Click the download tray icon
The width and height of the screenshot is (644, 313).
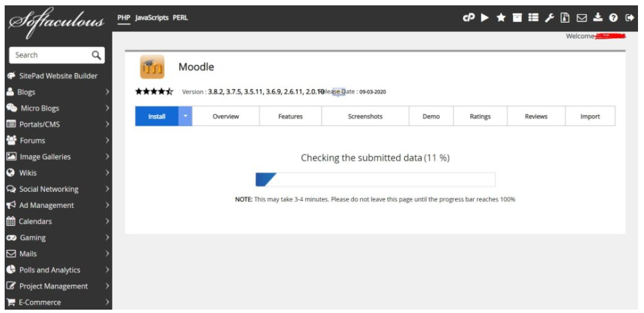click(x=598, y=17)
